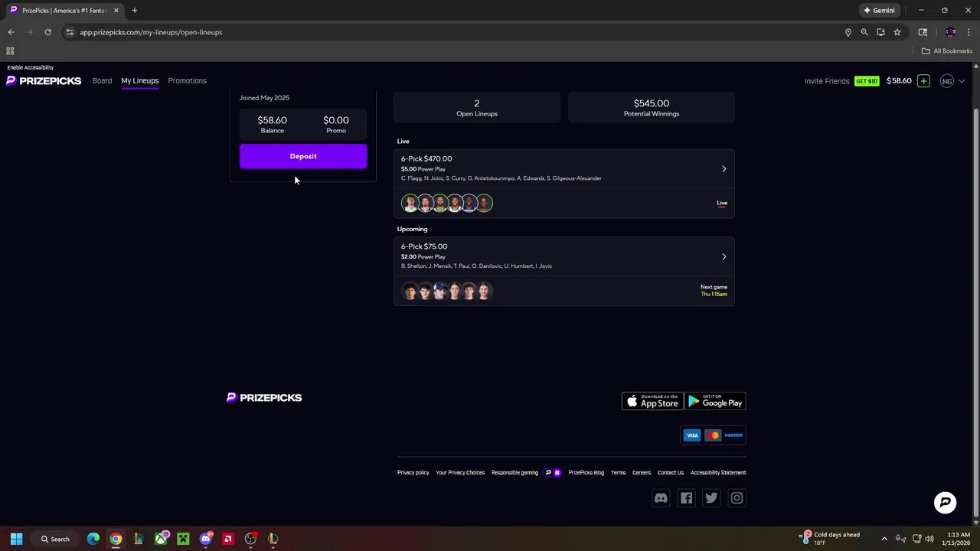This screenshot has height=551, width=980.
Task: Click the browser back arrow
Action: pyautogui.click(x=11, y=32)
